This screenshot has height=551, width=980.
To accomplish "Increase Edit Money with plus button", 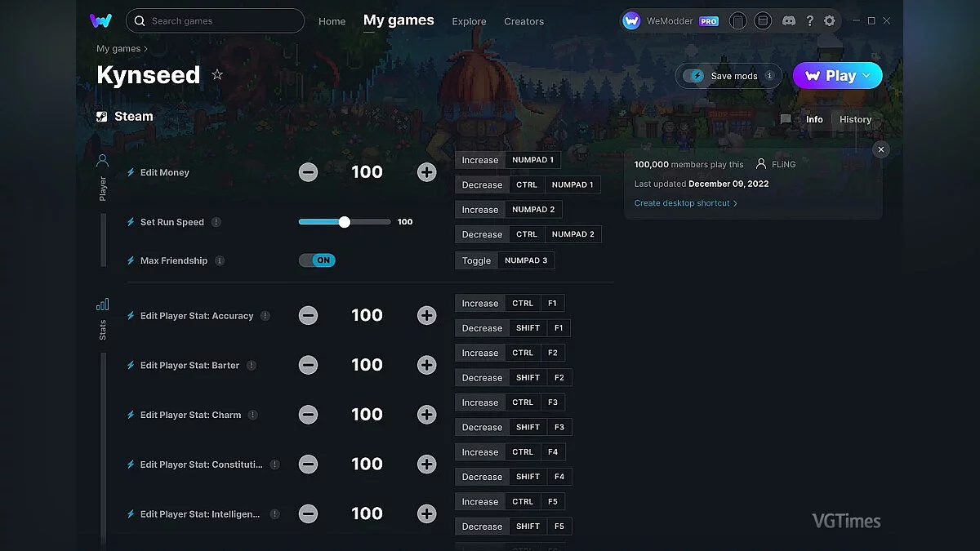I will pyautogui.click(x=426, y=172).
